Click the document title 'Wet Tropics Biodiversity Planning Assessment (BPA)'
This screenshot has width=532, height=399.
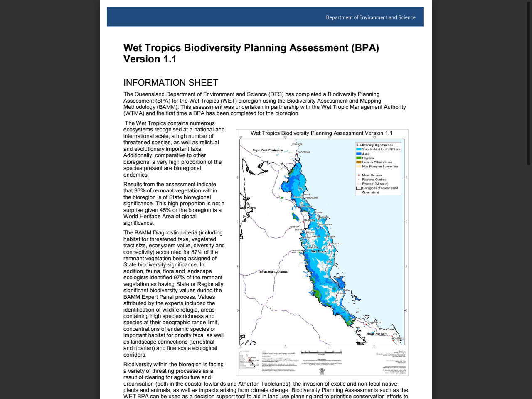tap(251, 48)
